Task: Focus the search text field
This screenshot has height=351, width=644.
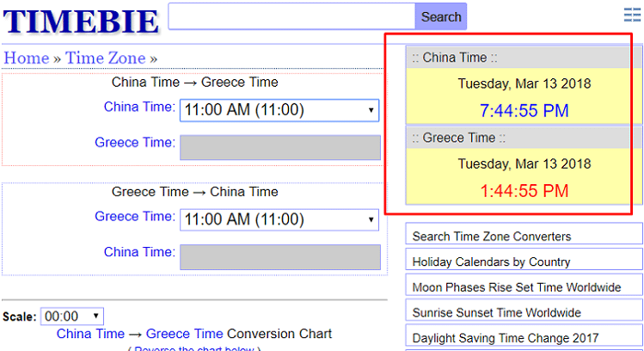Action: coord(291,16)
